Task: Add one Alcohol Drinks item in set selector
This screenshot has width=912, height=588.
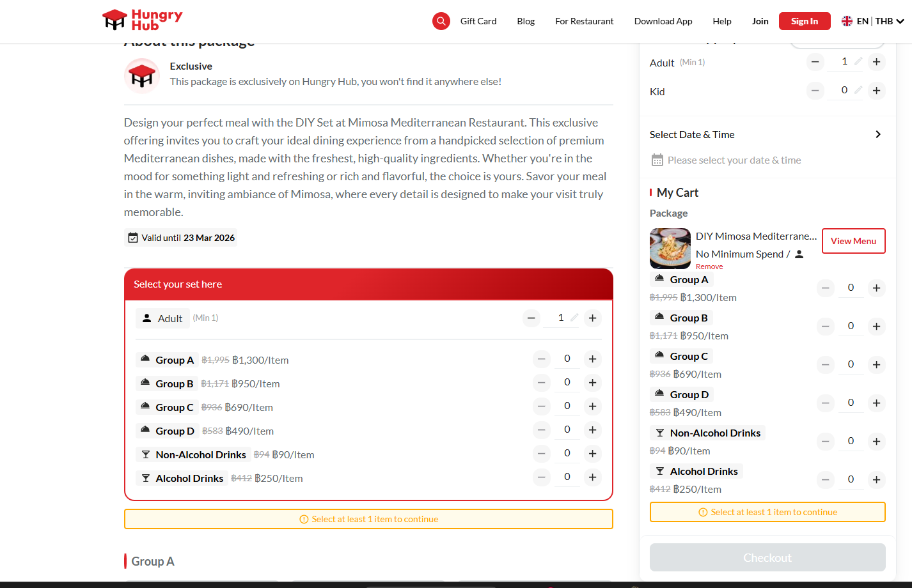Action: coord(592,477)
